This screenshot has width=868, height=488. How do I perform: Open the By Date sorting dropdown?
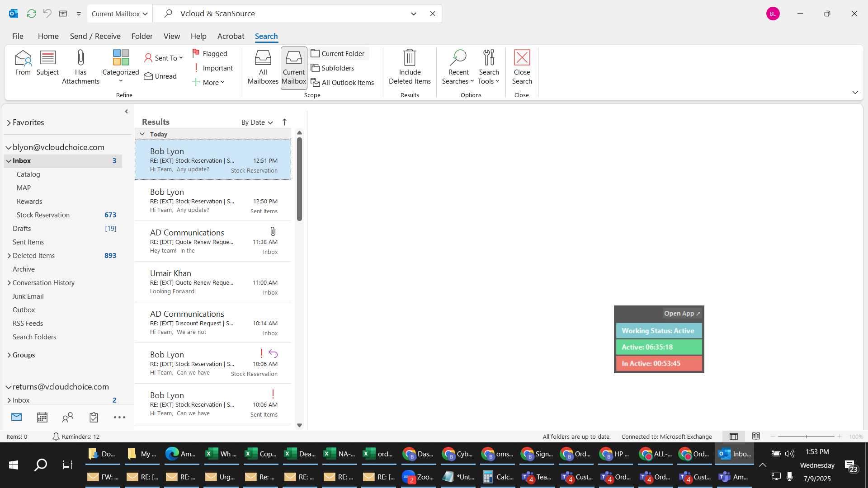point(257,122)
